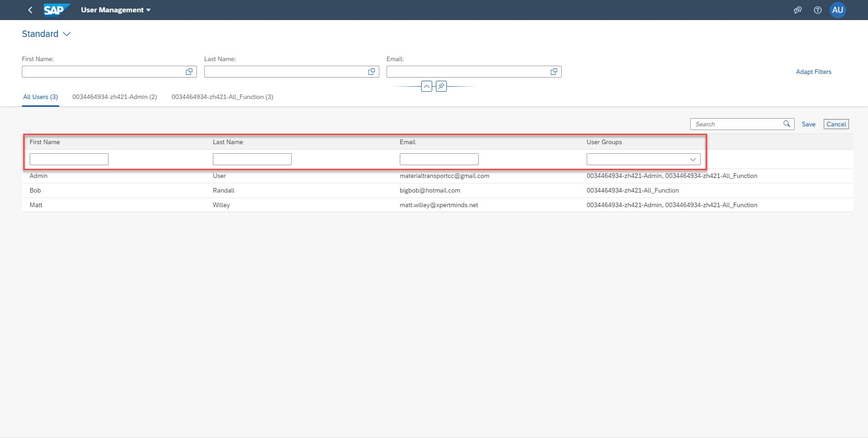Click Matt Willey's user groups cell
The image size is (868, 438).
click(x=672, y=205)
